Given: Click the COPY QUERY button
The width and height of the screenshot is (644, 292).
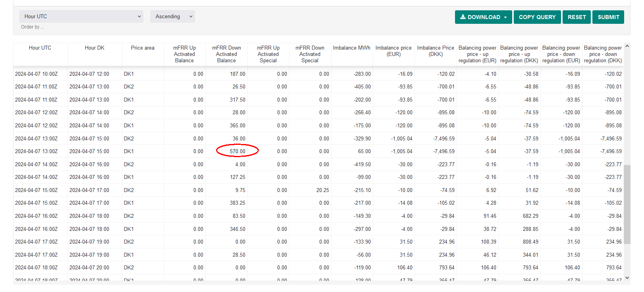Looking at the screenshot, I should pyautogui.click(x=537, y=17).
